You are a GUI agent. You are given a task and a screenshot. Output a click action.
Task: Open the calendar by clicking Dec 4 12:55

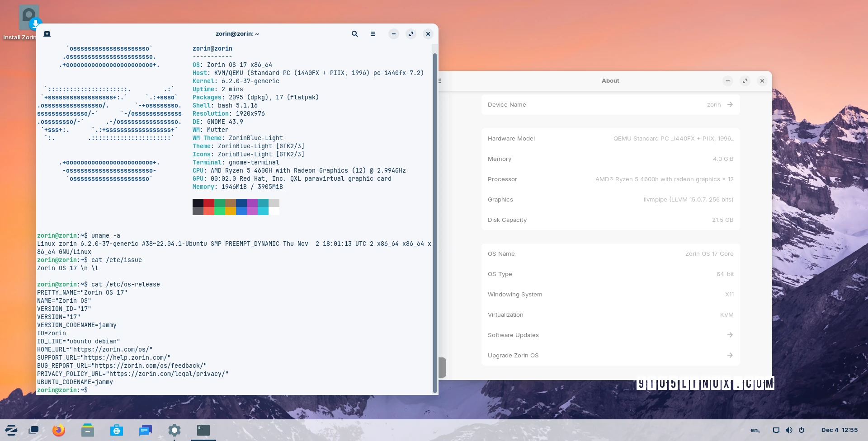(840, 430)
